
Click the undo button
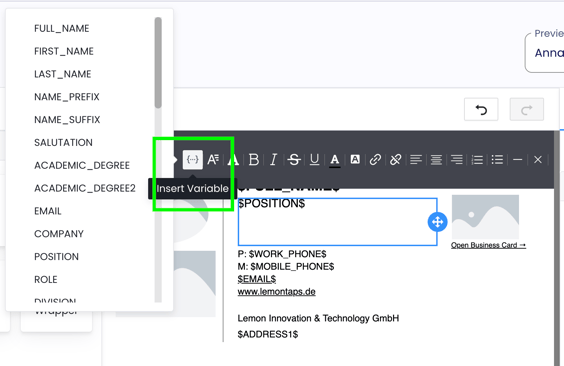click(x=481, y=109)
